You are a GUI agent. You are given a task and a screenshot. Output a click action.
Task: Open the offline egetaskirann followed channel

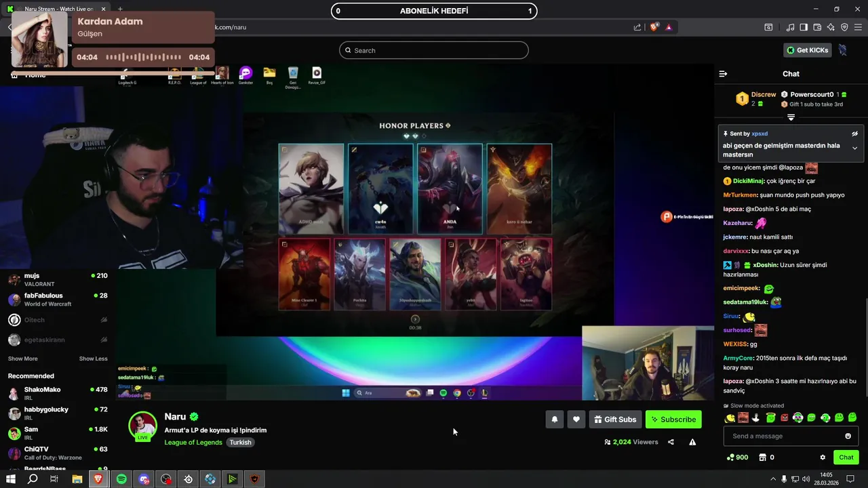pyautogui.click(x=58, y=340)
